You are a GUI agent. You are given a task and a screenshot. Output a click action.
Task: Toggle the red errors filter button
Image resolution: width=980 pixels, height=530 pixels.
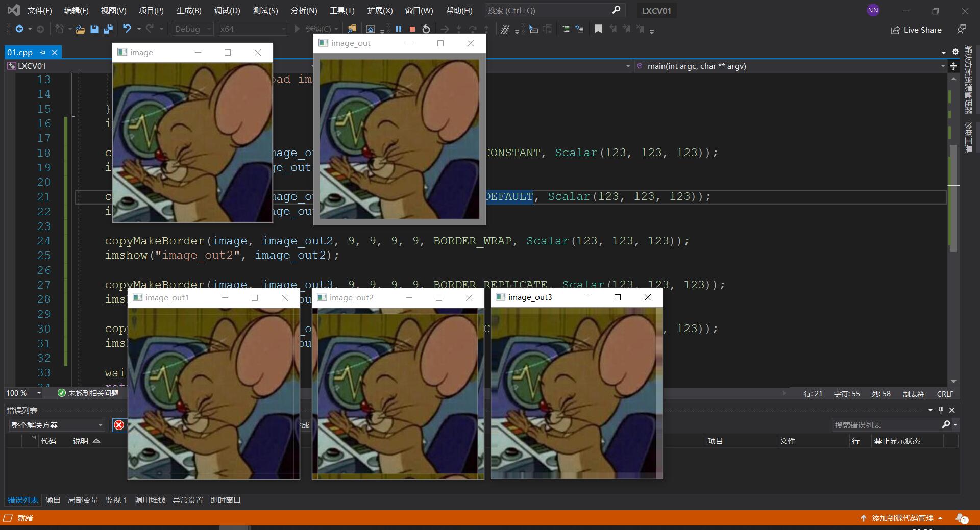point(119,425)
